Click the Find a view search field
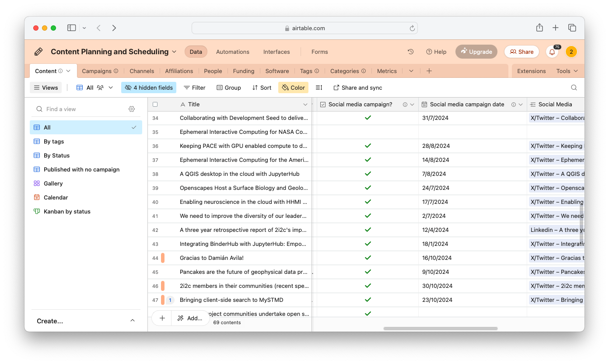 [x=83, y=109]
